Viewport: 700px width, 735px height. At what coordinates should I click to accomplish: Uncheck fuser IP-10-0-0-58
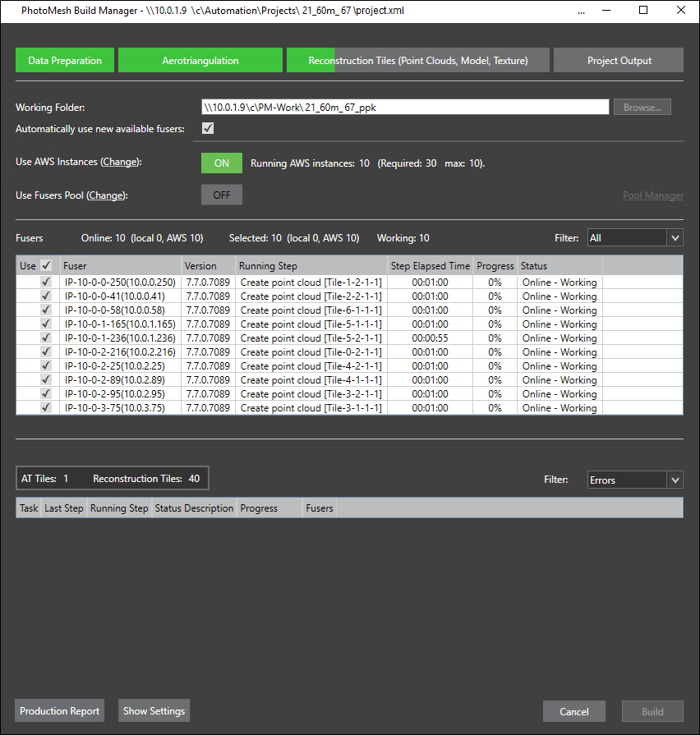click(46, 310)
